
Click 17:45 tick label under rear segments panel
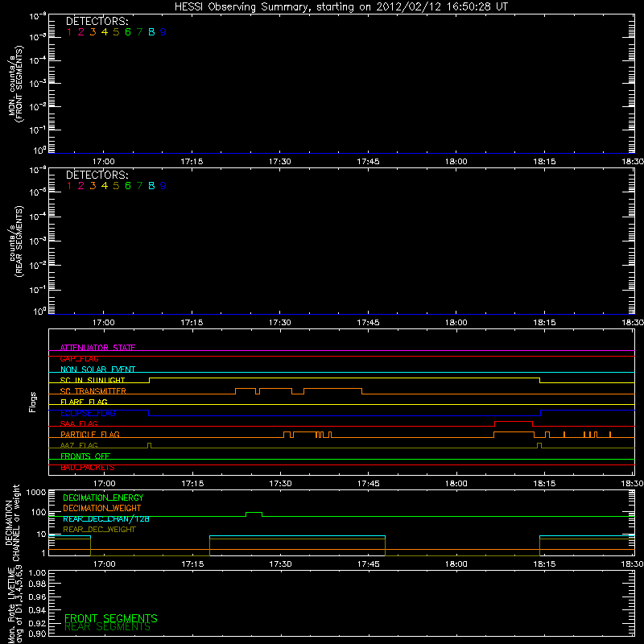[x=368, y=323]
